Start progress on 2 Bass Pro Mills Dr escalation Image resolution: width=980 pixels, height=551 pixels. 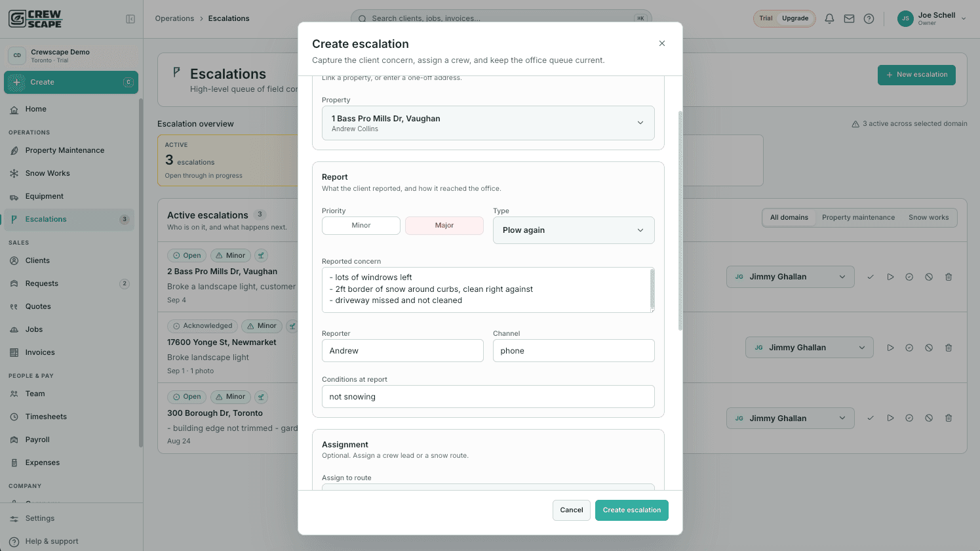pos(890,277)
